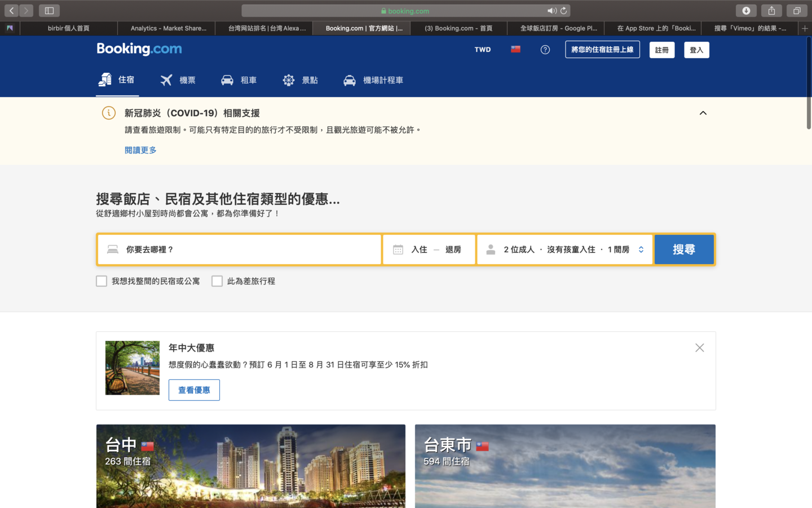Open guests and rooms selector dropdown
The width and height of the screenshot is (812, 508).
[x=565, y=249]
